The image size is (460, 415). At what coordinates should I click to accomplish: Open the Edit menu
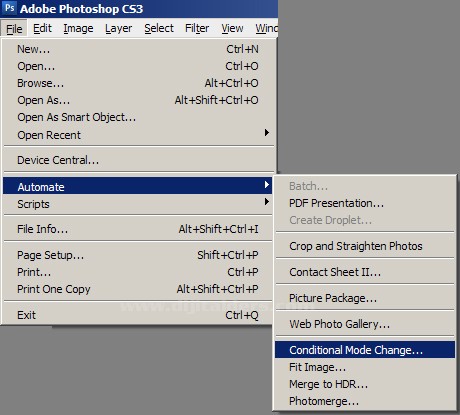coord(42,29)
